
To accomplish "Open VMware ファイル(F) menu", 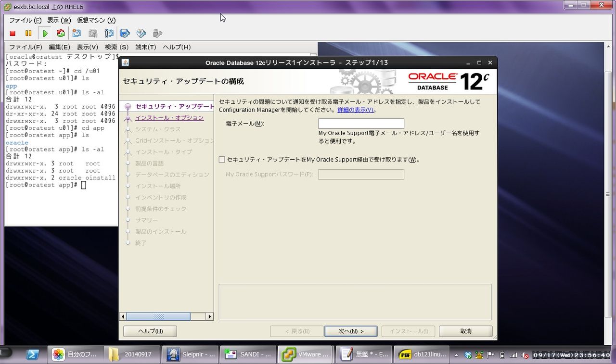I will [x=26, y=20].
